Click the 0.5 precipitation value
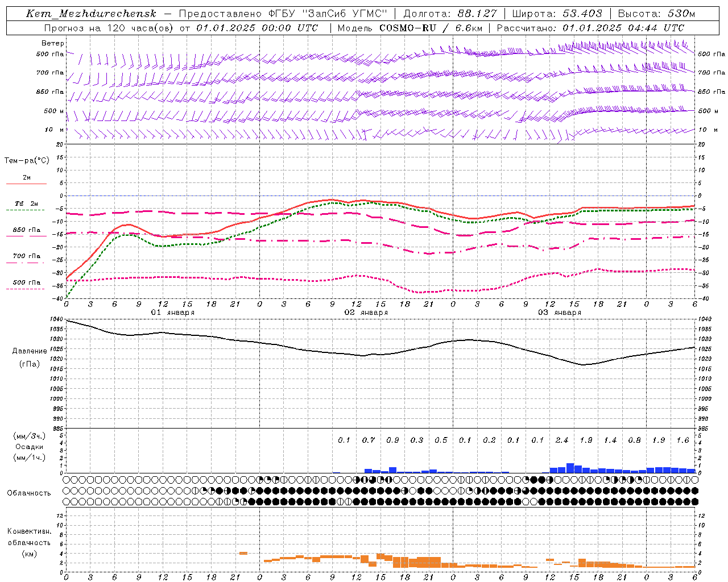Image resolution: width=728 pixels, height=582 pixels. click(x=441, y=440)
